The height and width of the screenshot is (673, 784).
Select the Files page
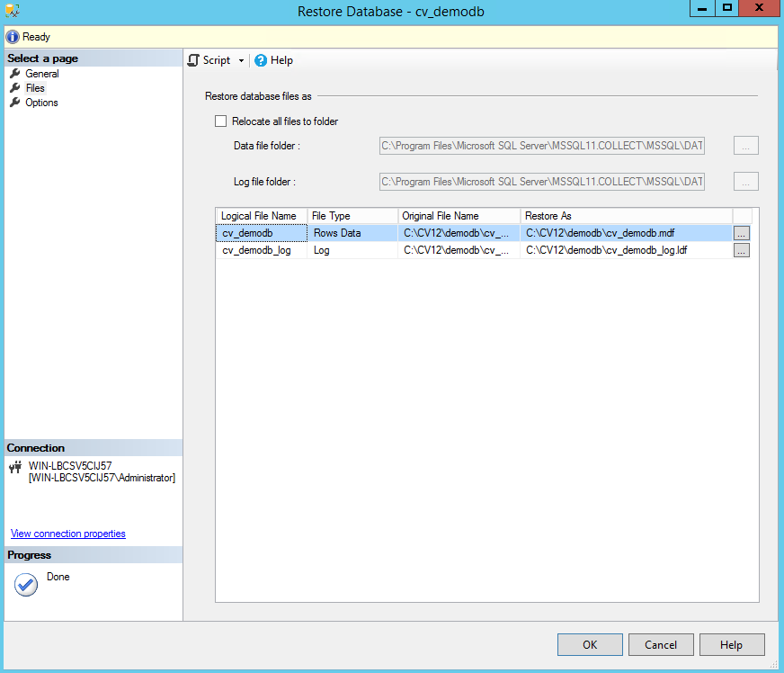[x=35, y=88]
